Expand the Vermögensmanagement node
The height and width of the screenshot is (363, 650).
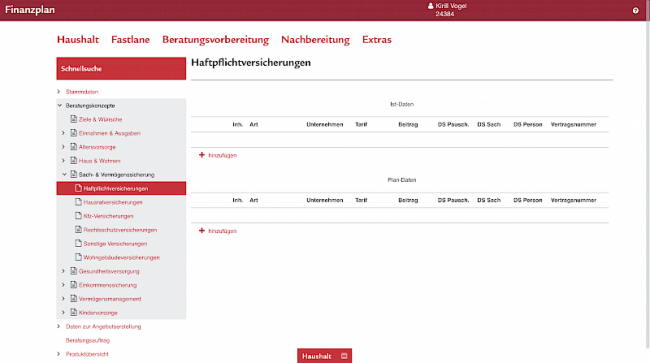point(63,299)
